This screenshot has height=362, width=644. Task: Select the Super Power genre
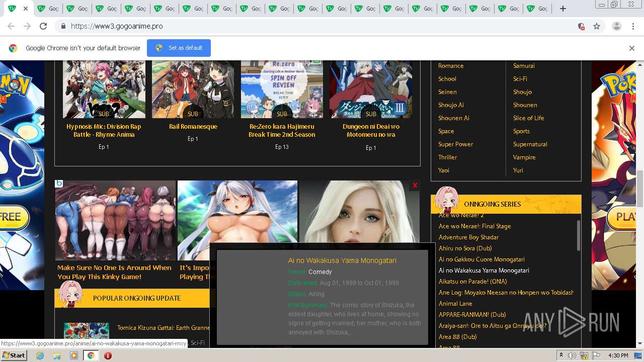pos(455,144)
